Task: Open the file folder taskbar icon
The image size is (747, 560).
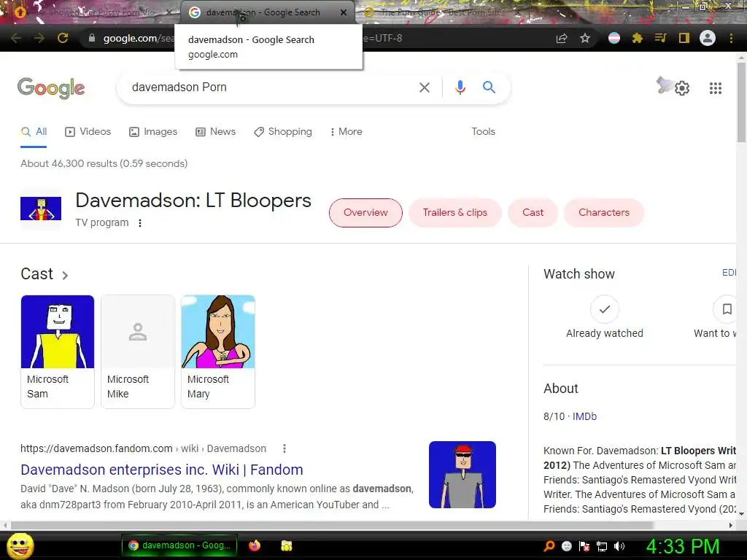Action: (286, 545)
